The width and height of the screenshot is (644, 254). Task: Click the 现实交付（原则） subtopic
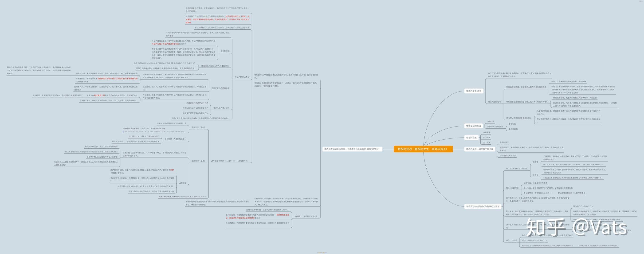198,127
